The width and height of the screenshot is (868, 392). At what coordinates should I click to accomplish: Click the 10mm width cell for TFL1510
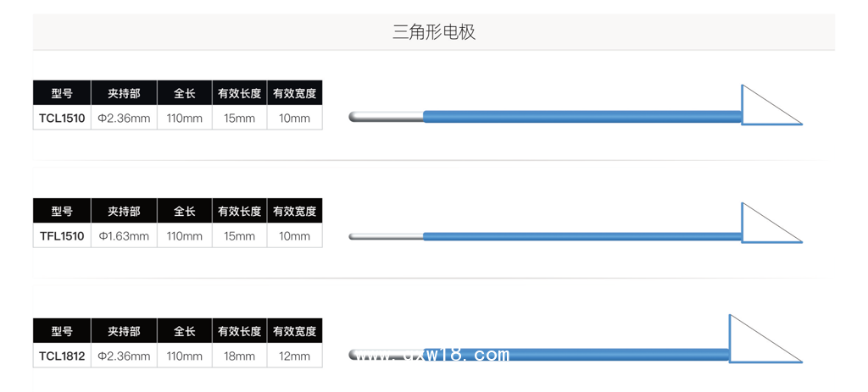294,236
